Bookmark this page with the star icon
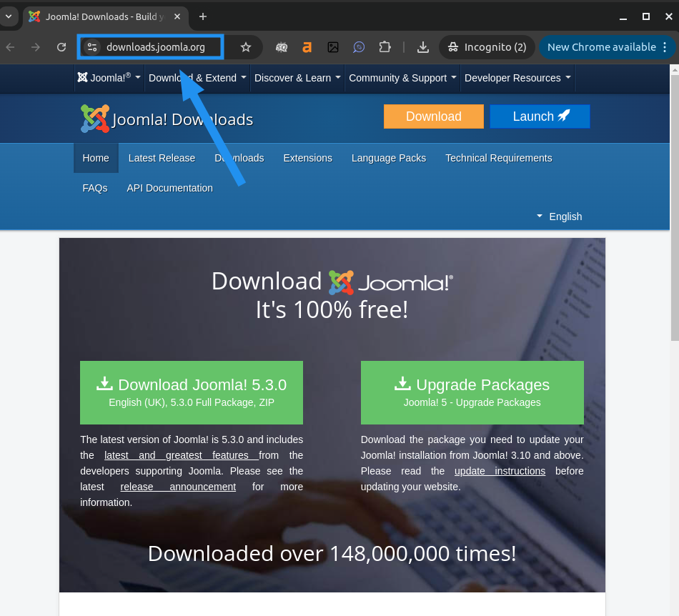 coord(246,47)
